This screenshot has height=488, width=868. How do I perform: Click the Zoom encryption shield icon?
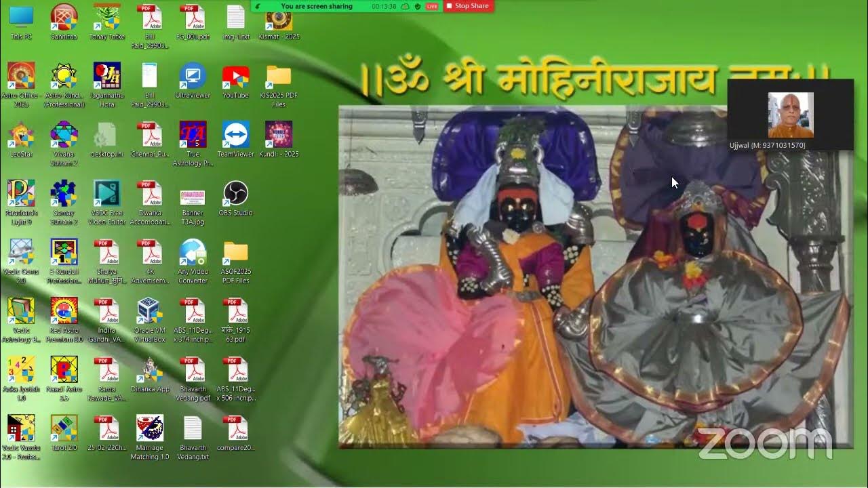coord(417,6)
